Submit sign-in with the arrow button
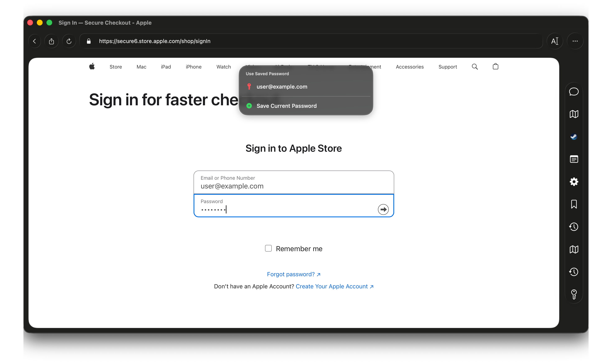 coord(383,209)
